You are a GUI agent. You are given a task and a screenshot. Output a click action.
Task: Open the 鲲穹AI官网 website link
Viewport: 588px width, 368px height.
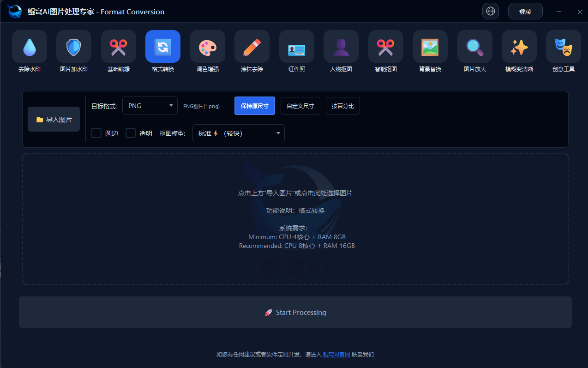tap(336, 354)
